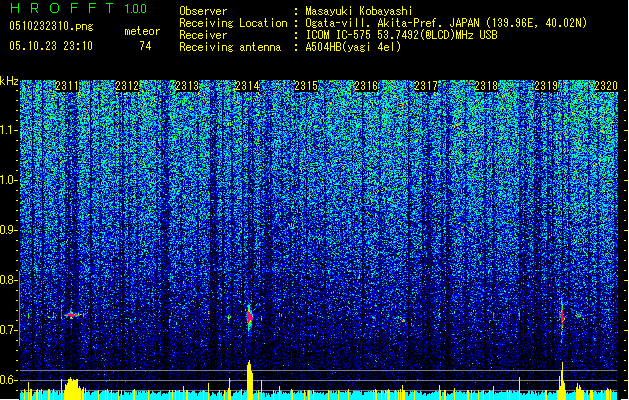Click the 0.6 kHz axis tick label

(x=9, y=380)
